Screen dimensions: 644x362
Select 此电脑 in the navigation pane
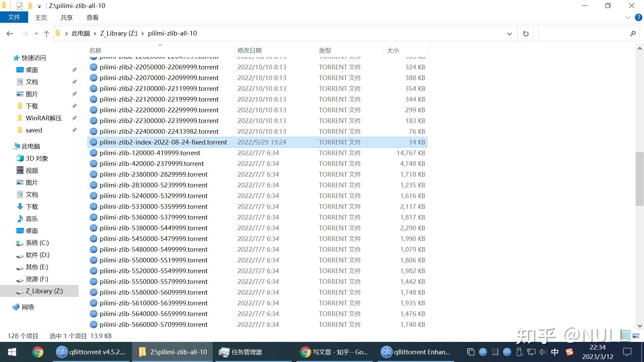[31, 146]
